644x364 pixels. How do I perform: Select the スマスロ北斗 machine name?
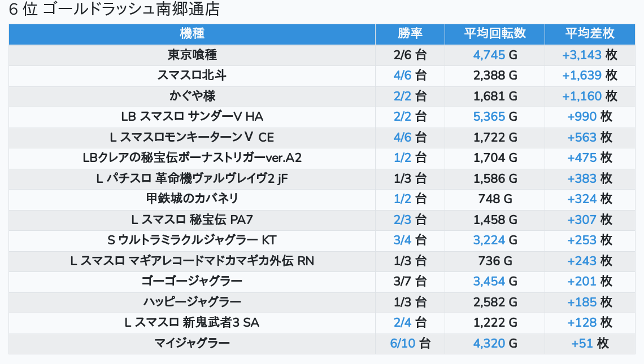tap(192, 75)
